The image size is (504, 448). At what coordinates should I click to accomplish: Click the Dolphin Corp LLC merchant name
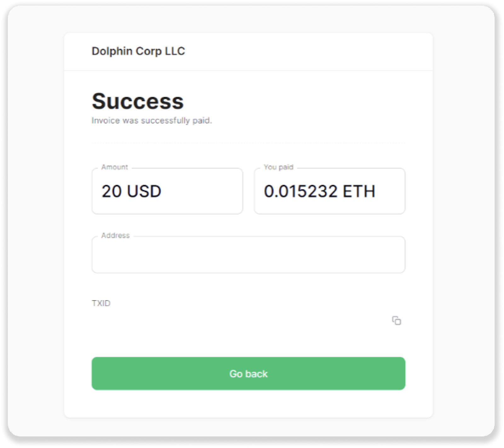click(x=138, y=51)
